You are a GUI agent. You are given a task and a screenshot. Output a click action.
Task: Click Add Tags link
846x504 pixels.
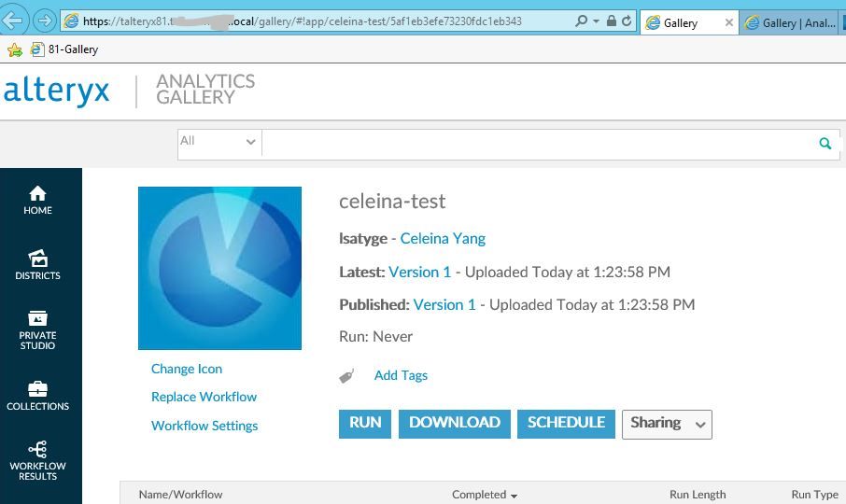(401, 375)
